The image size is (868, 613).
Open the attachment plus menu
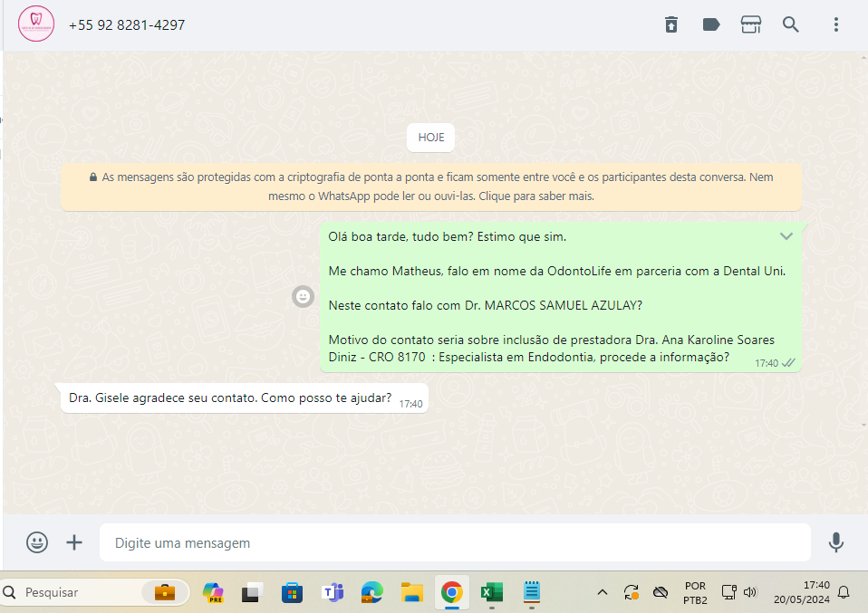(x=74, y=542)
